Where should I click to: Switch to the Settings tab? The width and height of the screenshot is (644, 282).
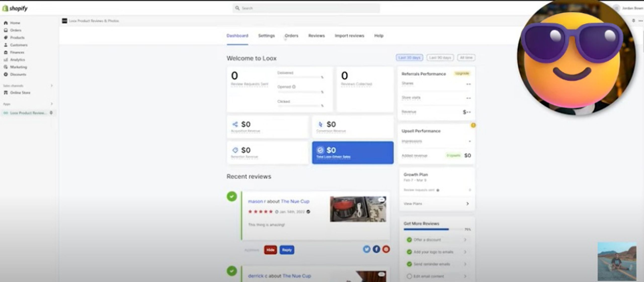tap(266, 36)
